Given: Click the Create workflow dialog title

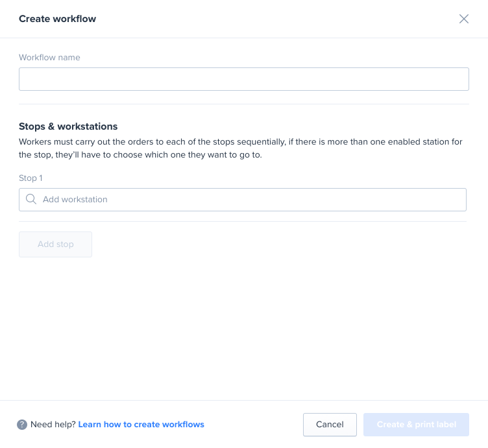Looking at the screenshot, I should coord(58,19).
